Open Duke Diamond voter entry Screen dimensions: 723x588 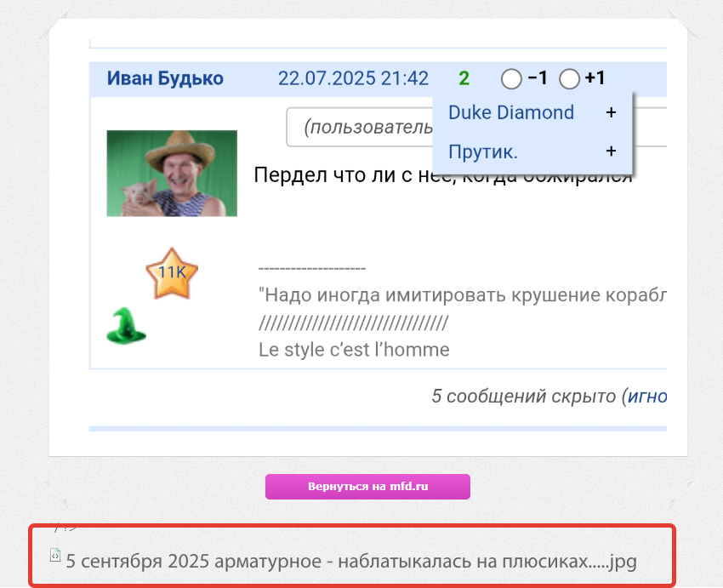(511, 112)
